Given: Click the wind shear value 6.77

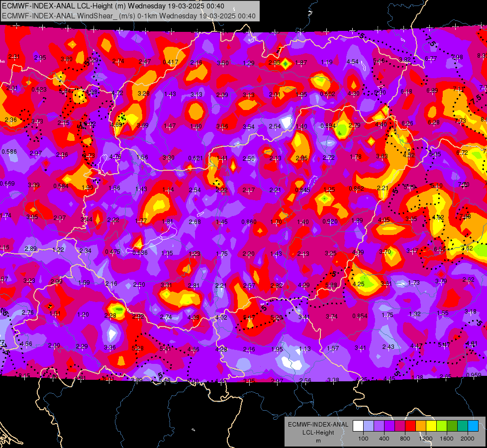Looking at the screenshot, I should click(x=431, y=58).
